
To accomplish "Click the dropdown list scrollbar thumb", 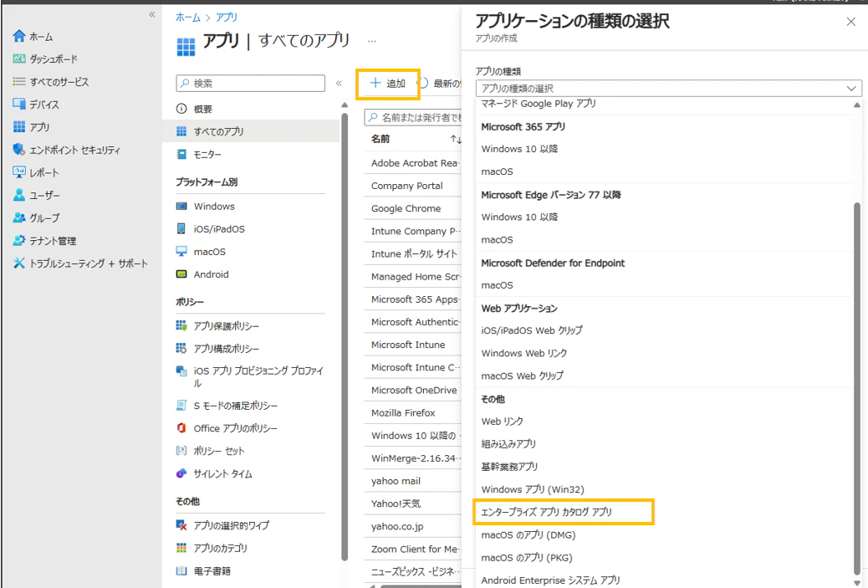I will tap(857, 387).
